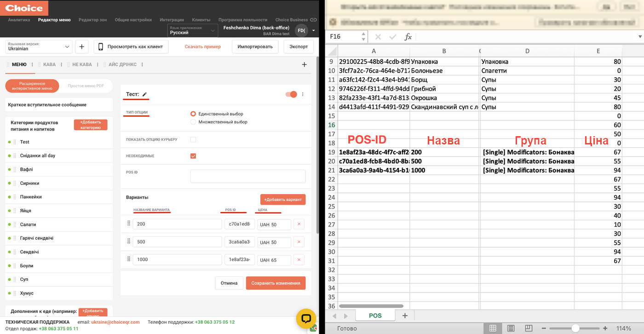Image resolution: width=644 pixels, height=334 pixels.
Task: Click the Скачать пример link
Action: (x=203, y=46)
